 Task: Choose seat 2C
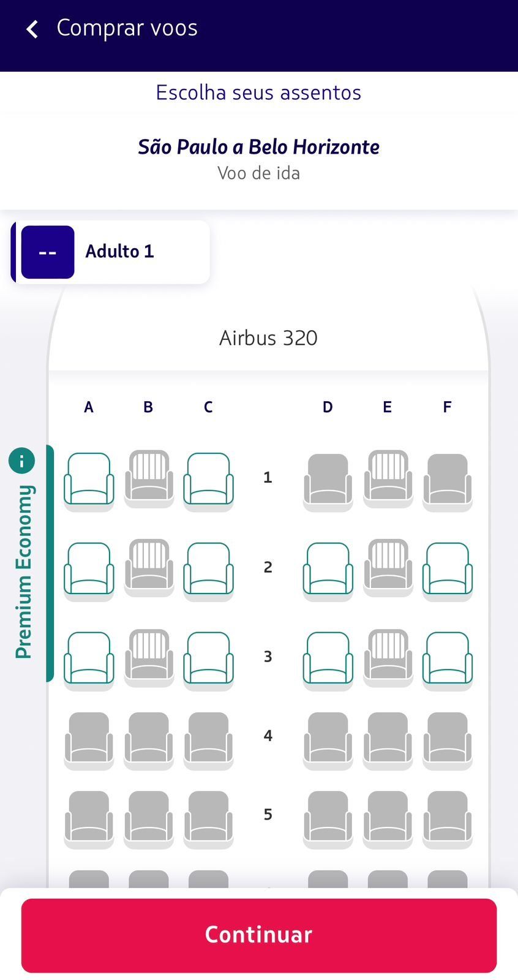[208, 569]
